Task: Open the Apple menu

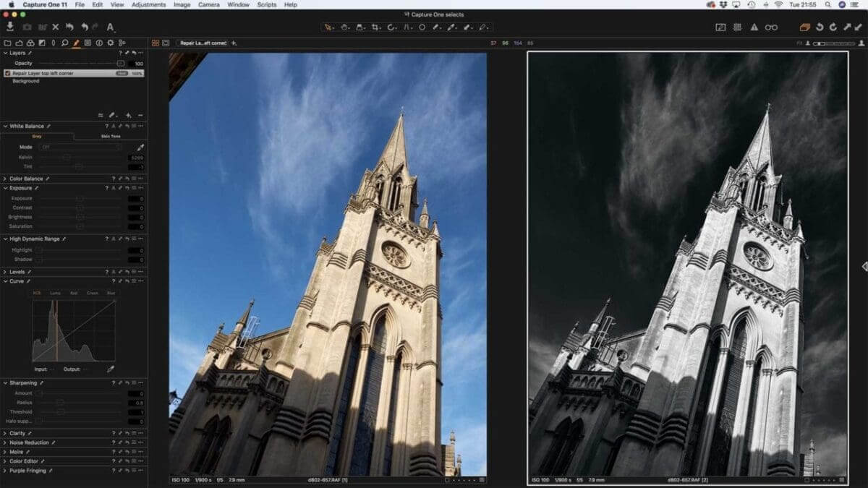Action: pyautogui.click(x=11, y=4)
